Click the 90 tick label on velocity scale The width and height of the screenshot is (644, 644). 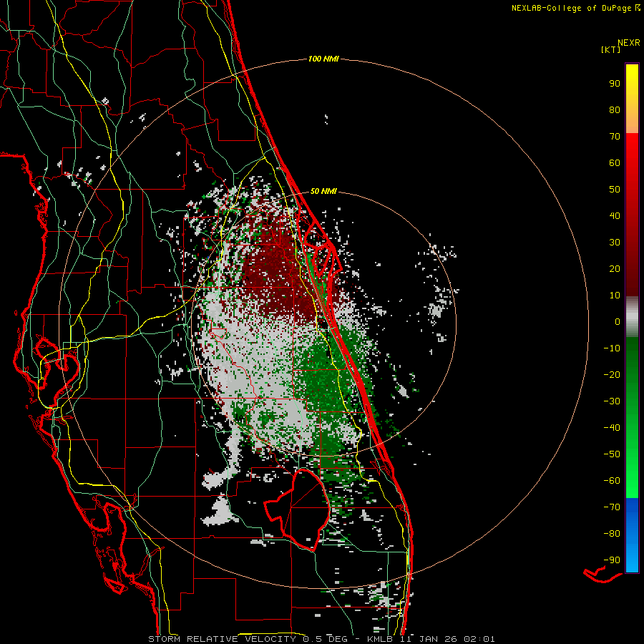point(615,84)
